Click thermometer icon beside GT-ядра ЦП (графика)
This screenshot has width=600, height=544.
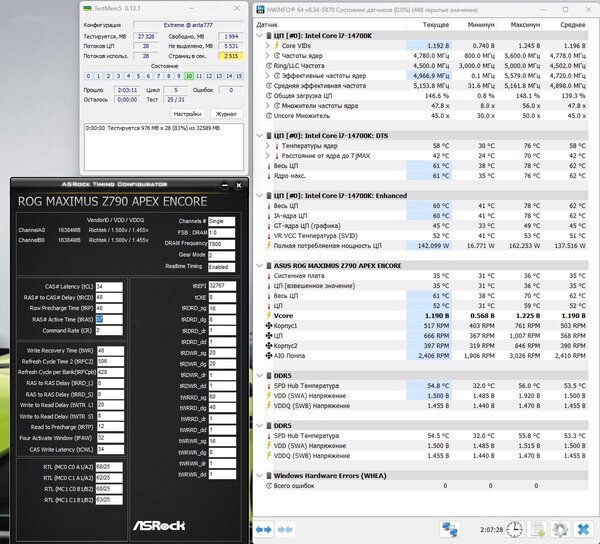269,226
